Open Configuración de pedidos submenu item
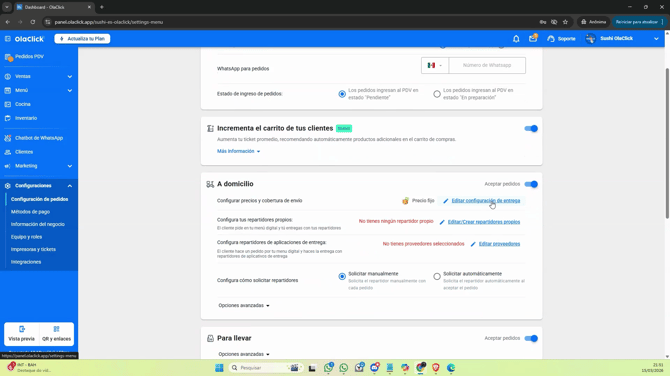The width and height of the screenshot is (670, 376). tap(39, 199)
